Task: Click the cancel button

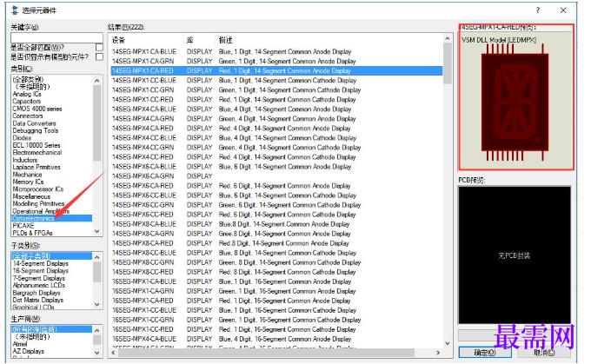Action: pyautogui.click(x=544, y=353)
